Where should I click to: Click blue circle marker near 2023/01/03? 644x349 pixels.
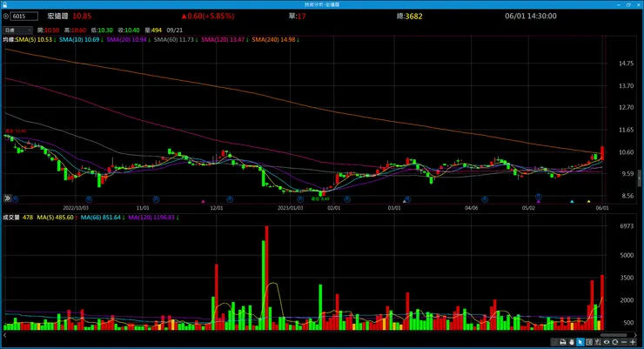tap(300, 199)
